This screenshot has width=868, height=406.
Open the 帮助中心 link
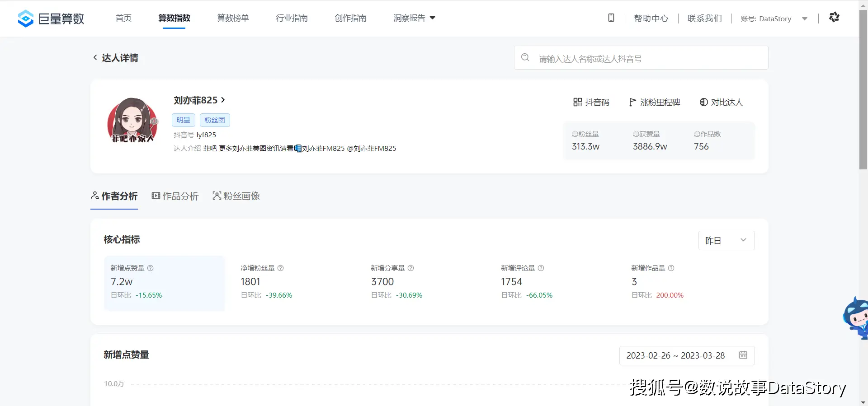651,19
